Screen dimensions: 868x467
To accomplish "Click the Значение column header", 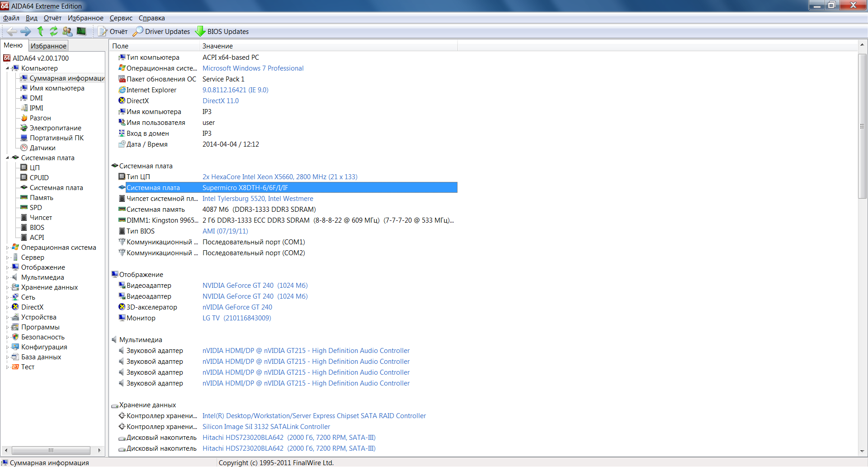I will (x=217, y=46).
